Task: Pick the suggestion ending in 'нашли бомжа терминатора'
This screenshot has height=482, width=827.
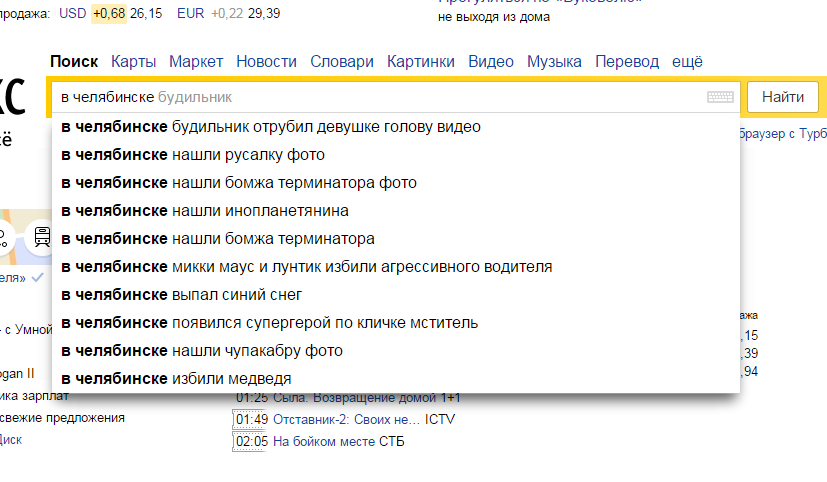Action: [x=396, y=239]
